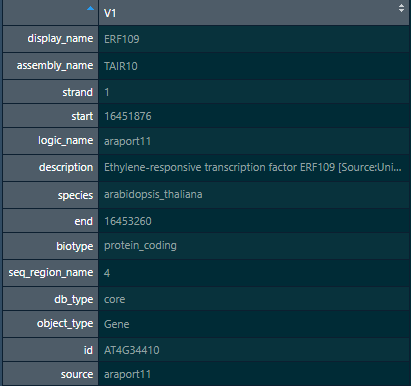Select the db_type value core

pyautogui.click(x=114, y=299)
